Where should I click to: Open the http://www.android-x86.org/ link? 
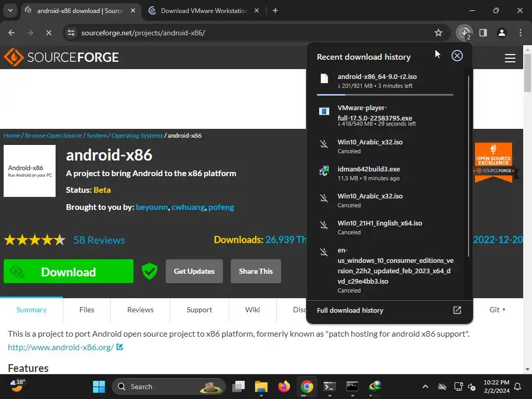61,348
